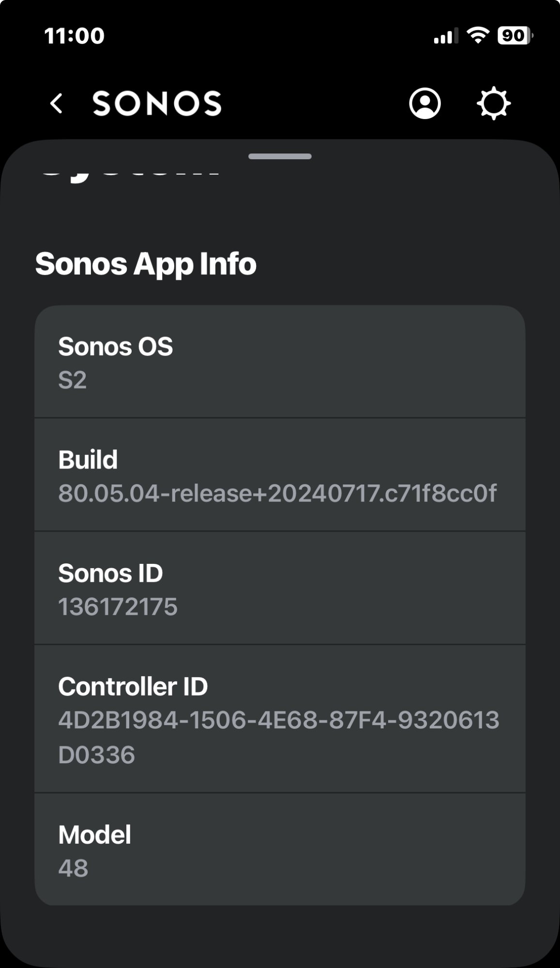The width and height of the screenshot is (560, 968).
Task: Select the Sonos App Info heading
Action: coord(146,264)
